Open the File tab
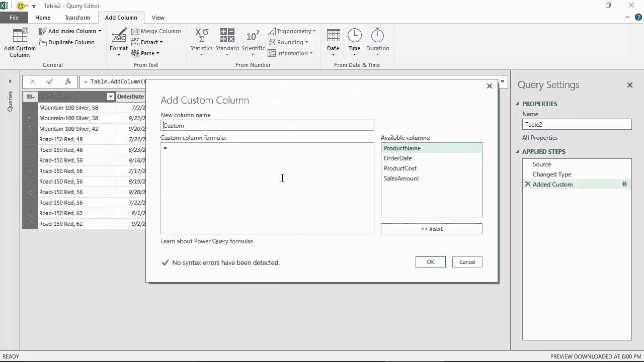The height and width of the screenshot is (362, 644). [14, 18]
